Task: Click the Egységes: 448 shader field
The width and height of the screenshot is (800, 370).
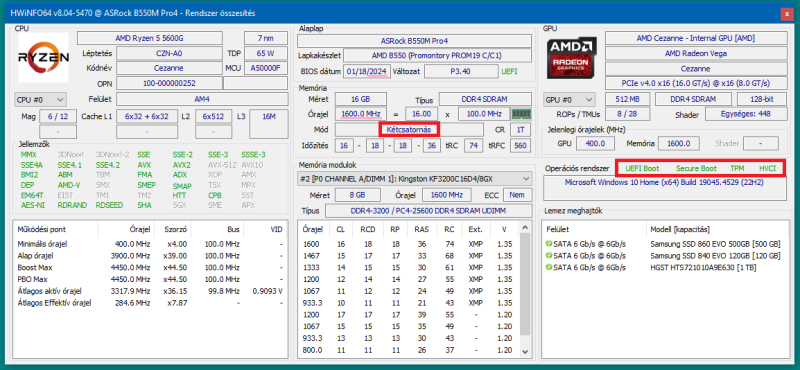Action: click(x=745, y=114)
